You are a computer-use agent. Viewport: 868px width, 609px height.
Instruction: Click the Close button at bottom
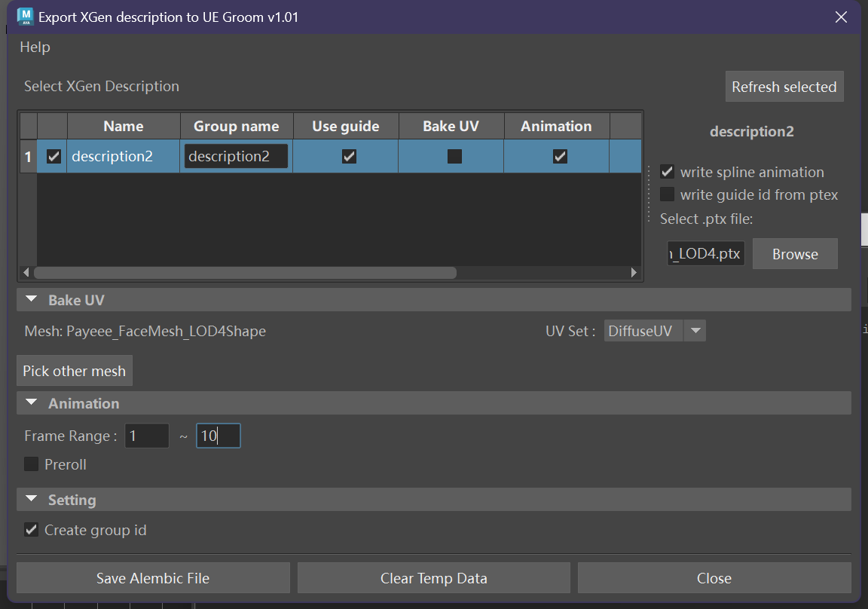[714, 578]
